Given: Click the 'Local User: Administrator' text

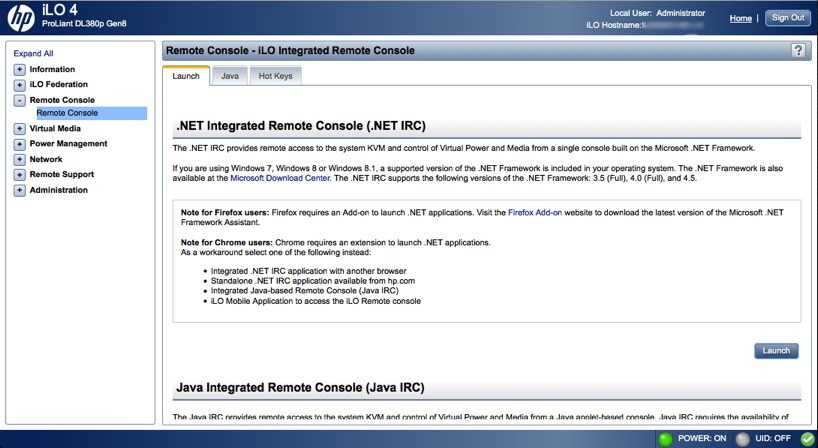Looking at the screenshot, I should 657,13.
